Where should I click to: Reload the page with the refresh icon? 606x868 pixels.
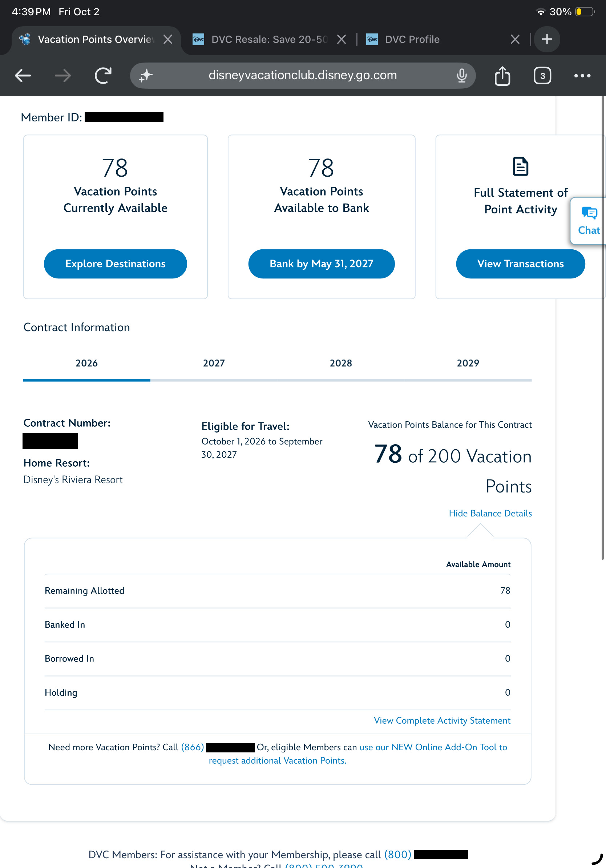[103, 76]
